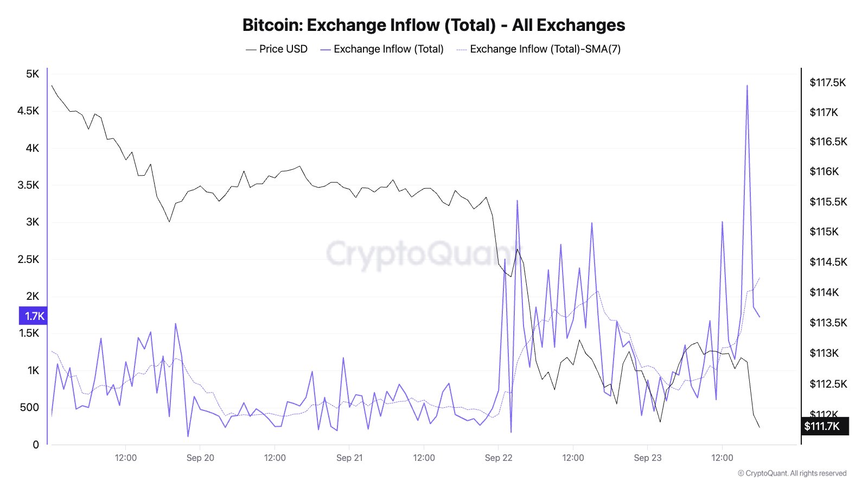Click the purple 1.7K inflow value badge
Image resolution: width=868 pixels, height=488 pixels.
click(x=34, y=316)
